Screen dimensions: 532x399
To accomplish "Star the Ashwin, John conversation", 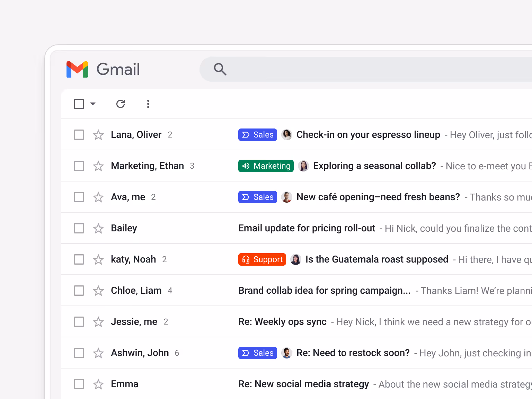I will click(x=98, y=353).
